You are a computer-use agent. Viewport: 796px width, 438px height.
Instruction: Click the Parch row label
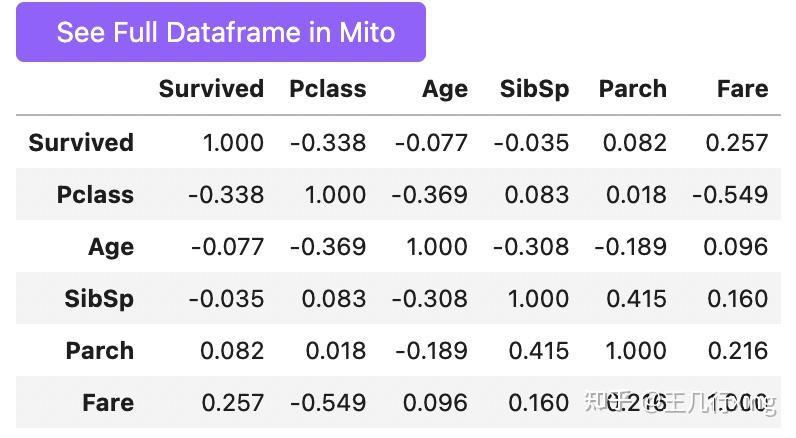pos(99,351)
